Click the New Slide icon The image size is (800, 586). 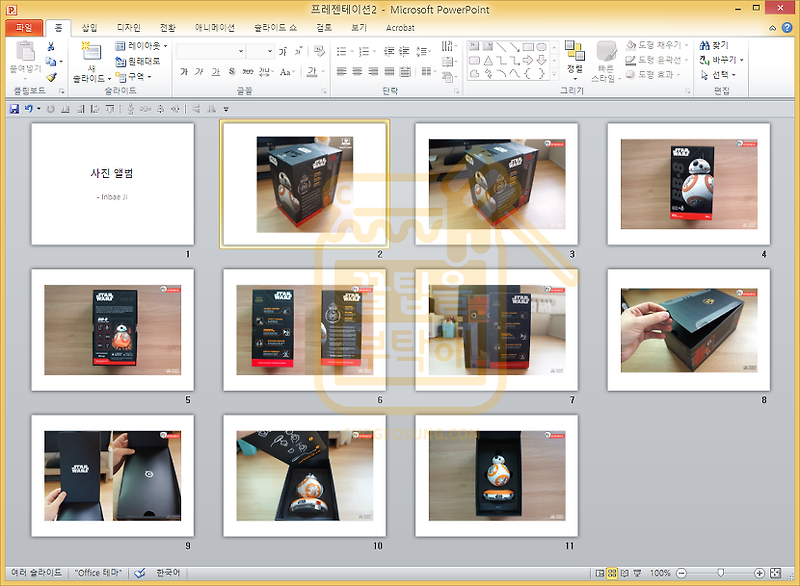click(x=91, y=52)
